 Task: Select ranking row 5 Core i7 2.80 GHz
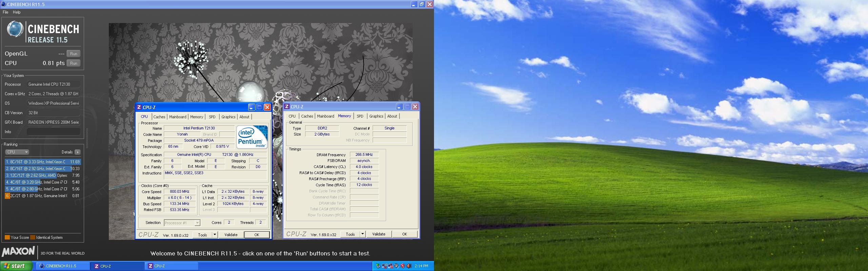tap(43, 189)
